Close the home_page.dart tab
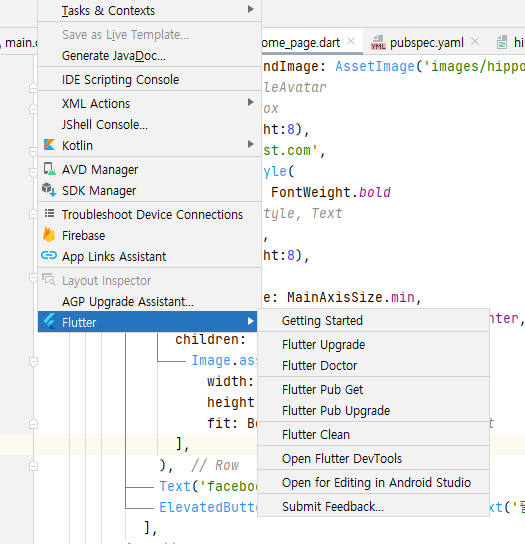The height and width of the screenshot is (544, 525). tap(351, 41)
